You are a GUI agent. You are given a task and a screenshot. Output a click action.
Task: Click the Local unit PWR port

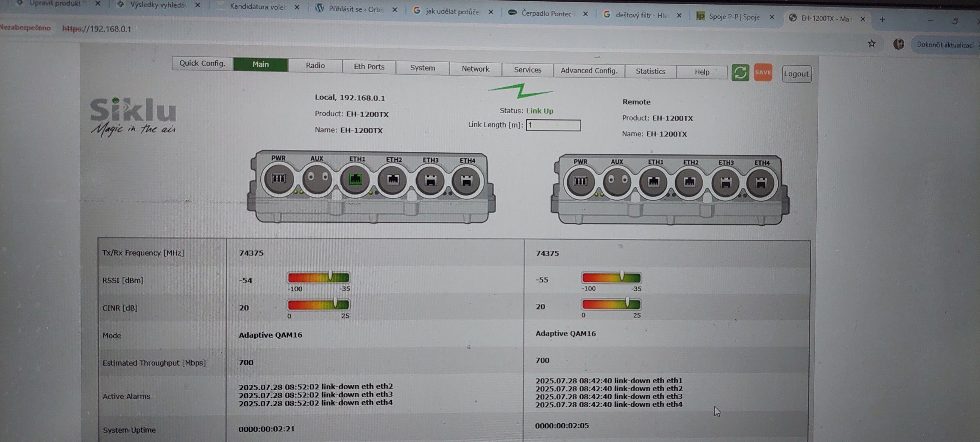[x=278, y=179]
